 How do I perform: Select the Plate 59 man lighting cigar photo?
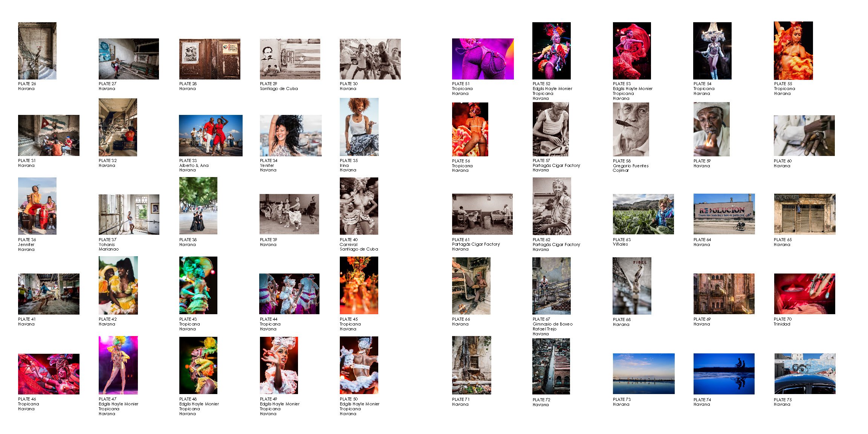(x=712, y=129)
